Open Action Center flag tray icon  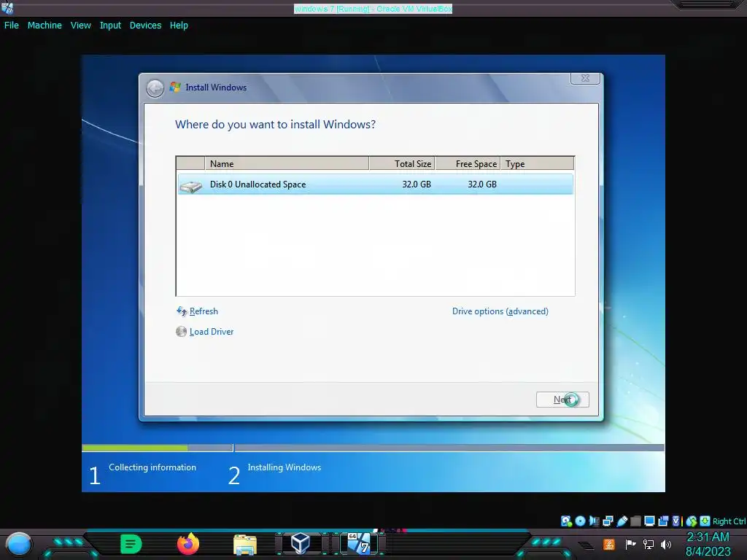point(631,544)
